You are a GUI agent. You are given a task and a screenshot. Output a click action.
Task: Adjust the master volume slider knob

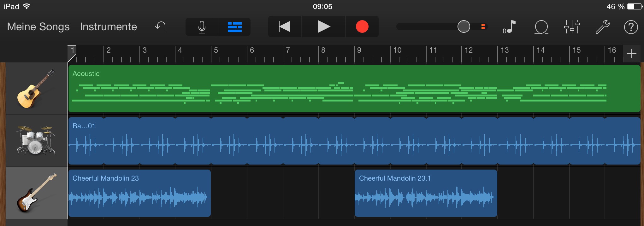[464, 27]
